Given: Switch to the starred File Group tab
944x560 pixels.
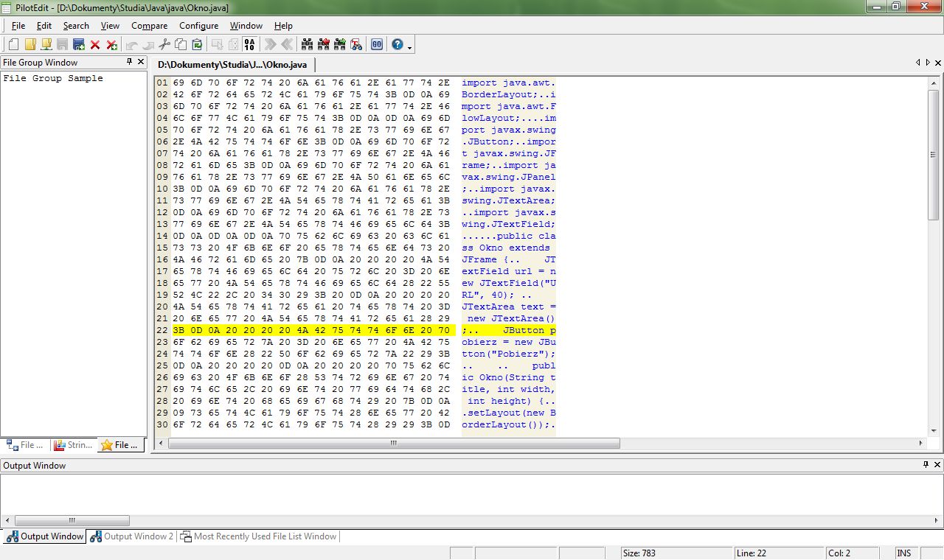Looking at the screenshot, I should 120,444.
